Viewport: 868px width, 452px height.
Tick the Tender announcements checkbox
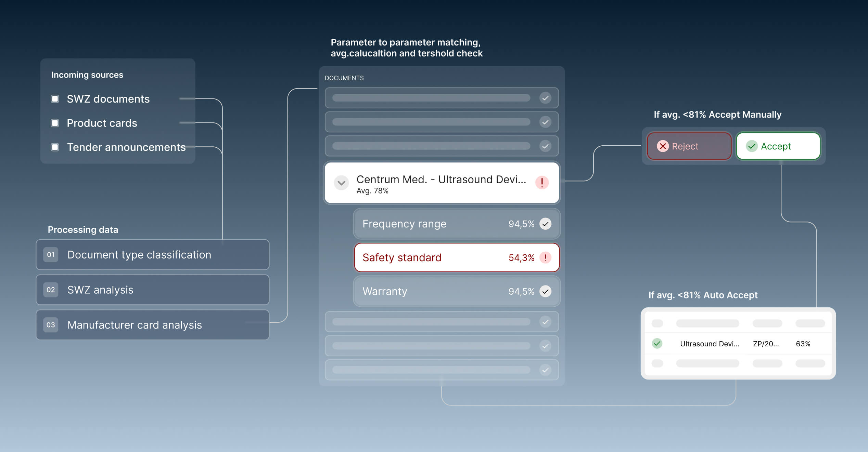(x=55, y=147)
